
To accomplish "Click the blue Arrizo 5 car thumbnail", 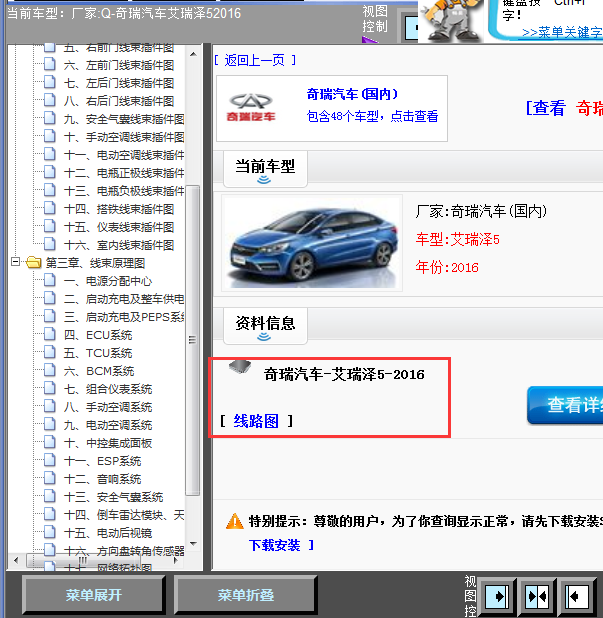I will (x=312, y=243).
